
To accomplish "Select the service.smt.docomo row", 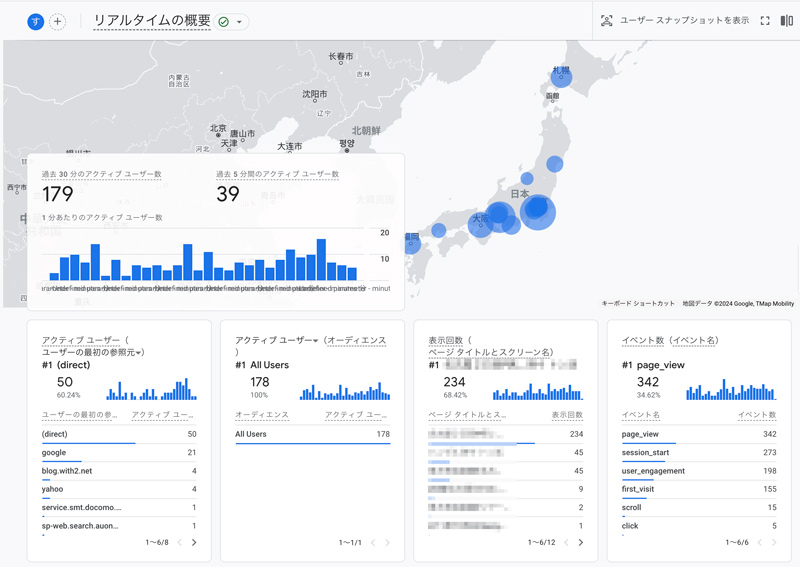I will point(119,508).
